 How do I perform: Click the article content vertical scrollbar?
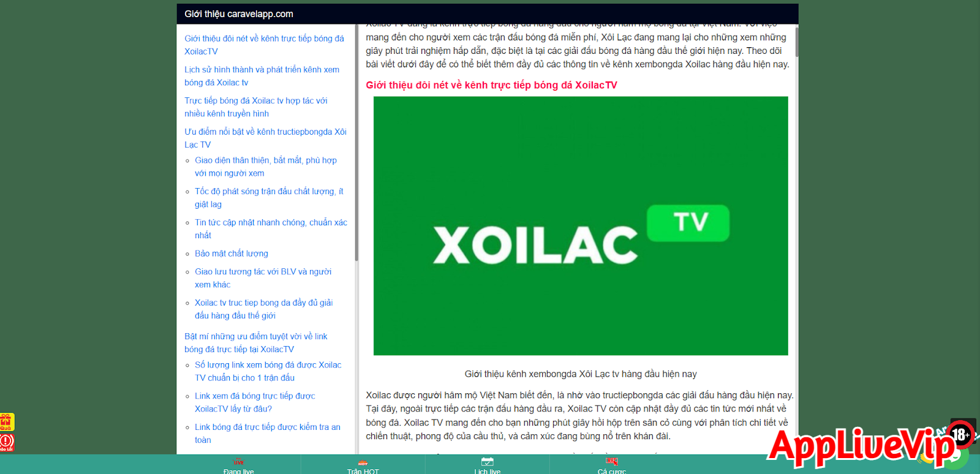pyautogui.click(x=796, y=43)
